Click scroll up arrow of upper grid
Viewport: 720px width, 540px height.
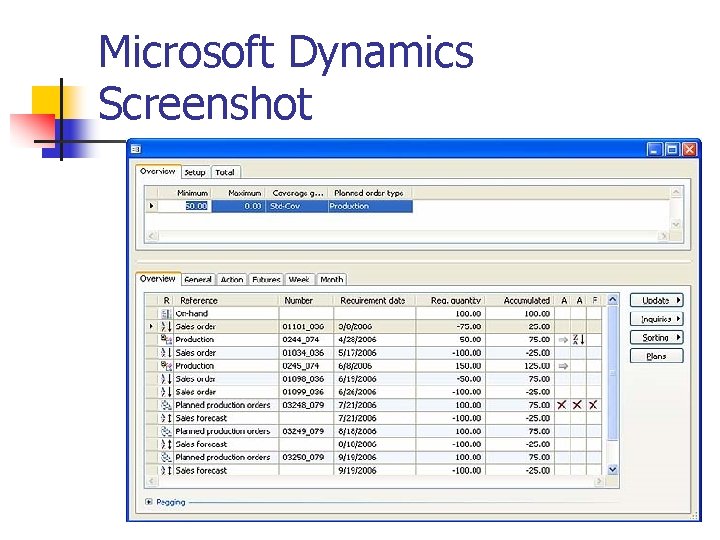[676, 191]
